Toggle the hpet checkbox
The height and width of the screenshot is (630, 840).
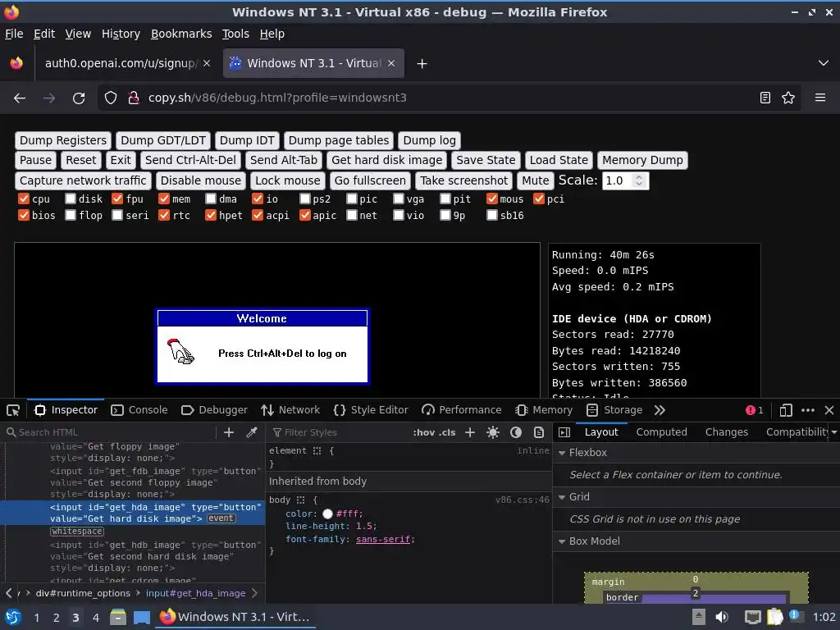coord(211,216)
